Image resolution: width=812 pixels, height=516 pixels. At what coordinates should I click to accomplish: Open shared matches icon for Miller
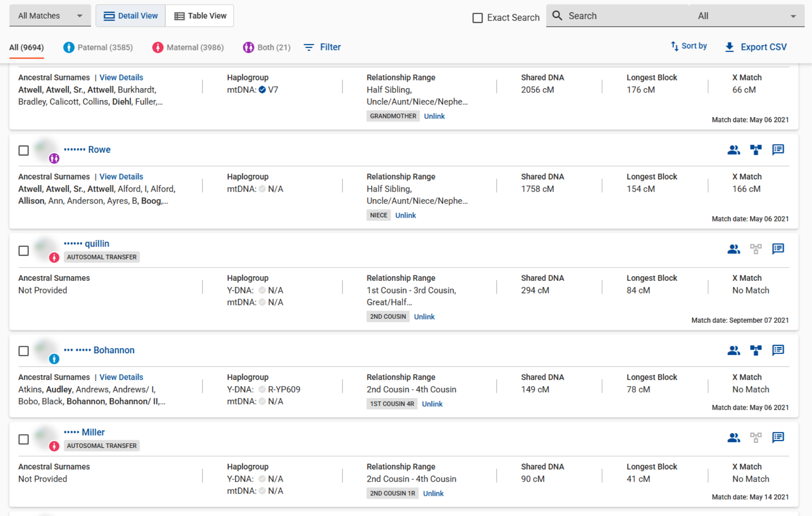(x=733, y=438)
